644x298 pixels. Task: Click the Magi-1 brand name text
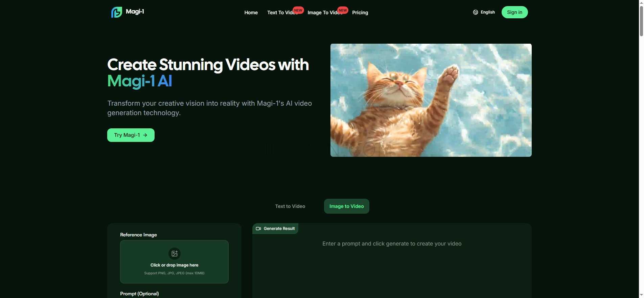click(135, 12)
